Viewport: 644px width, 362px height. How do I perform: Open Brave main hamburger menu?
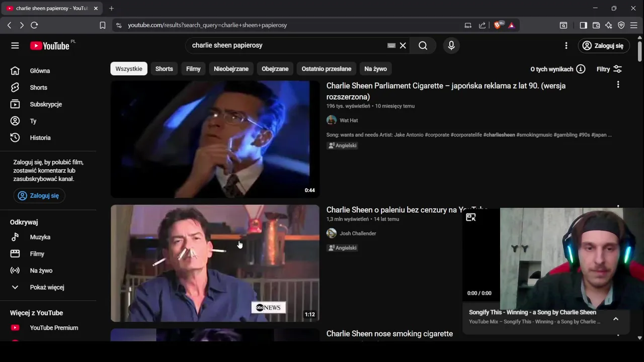634,25
